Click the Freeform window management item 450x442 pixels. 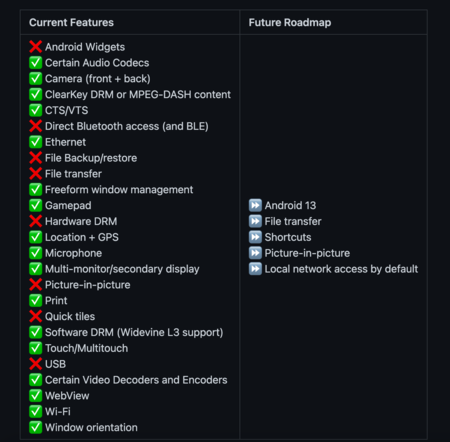click(x=119, y=190)
